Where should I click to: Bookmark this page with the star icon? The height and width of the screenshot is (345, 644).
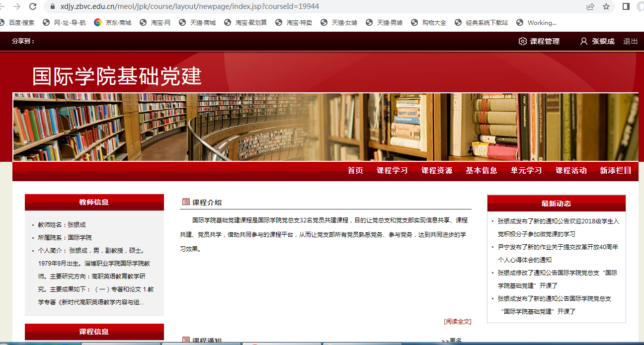(606, 6)
